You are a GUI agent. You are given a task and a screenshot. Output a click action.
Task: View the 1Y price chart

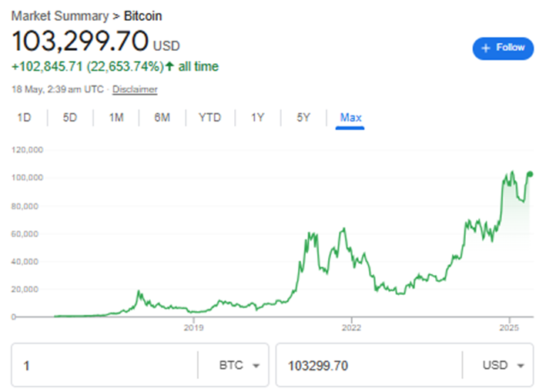click(x=257, y=118)
